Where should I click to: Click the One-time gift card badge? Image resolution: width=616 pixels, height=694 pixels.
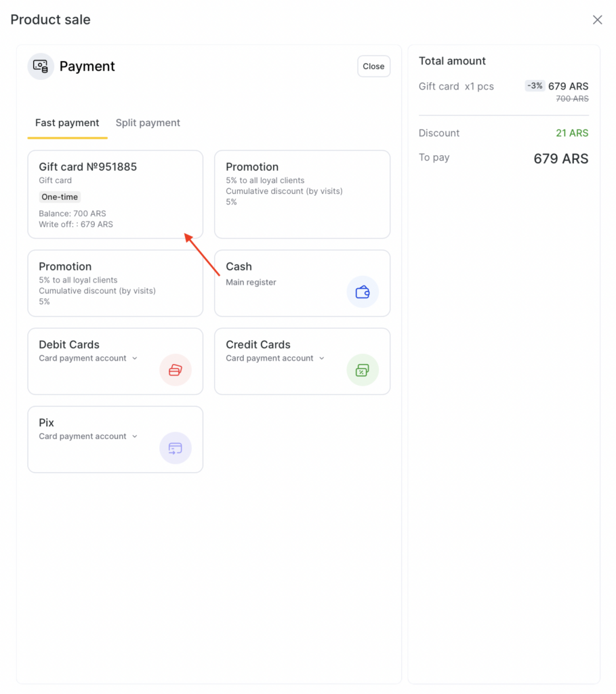[x=60, y=197]
